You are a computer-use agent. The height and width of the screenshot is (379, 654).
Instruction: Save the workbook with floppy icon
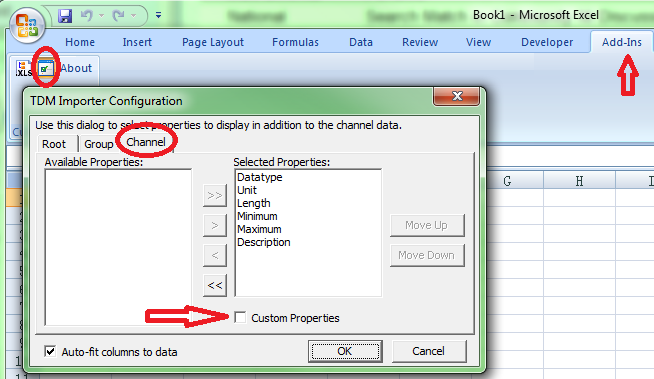pos(65,16)
